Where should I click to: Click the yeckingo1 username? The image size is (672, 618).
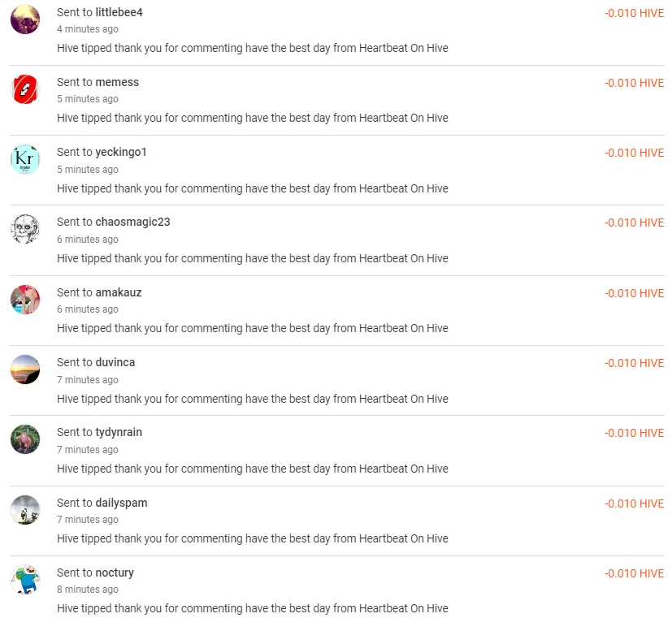point(121,152)
